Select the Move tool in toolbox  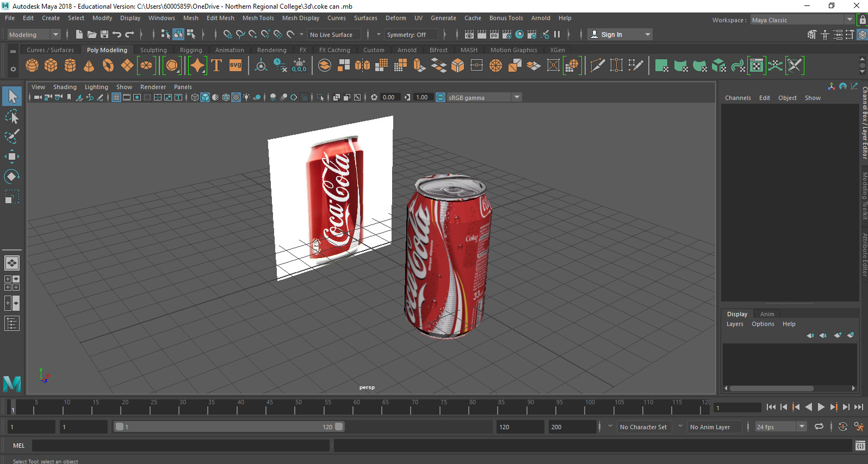pyautogui.click(x=11, y=156)
